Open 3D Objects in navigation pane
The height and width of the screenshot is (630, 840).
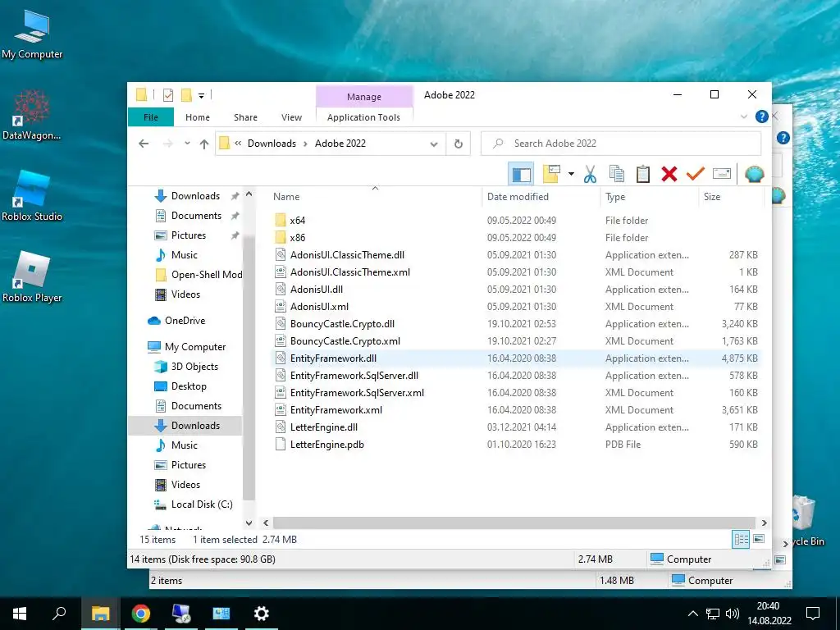[x=194, y=367]
